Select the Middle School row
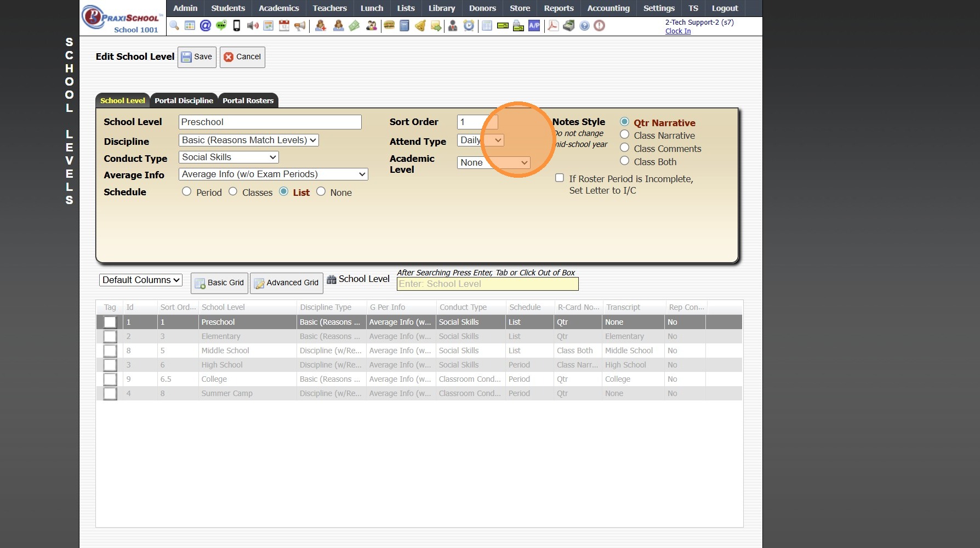This screenshot has height=548, width=980. click(x=419, y=351)
